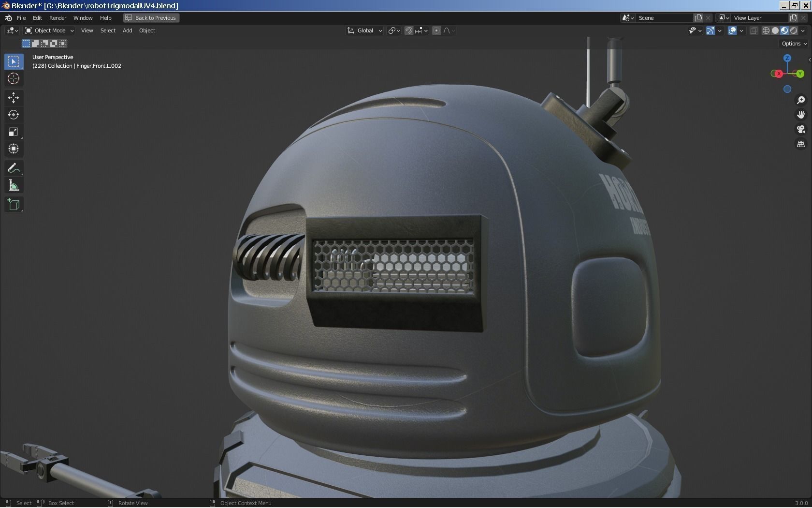Open the viewport View menu
The height and width of the screenshot is (508, 812).
pyautogui.click(x=87, y=30)
